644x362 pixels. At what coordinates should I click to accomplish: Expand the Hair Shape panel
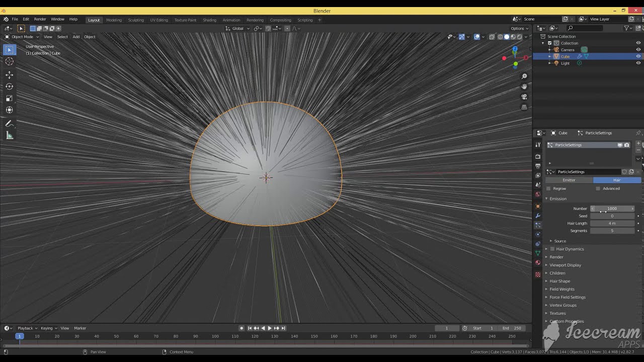[x=559, y=281]
